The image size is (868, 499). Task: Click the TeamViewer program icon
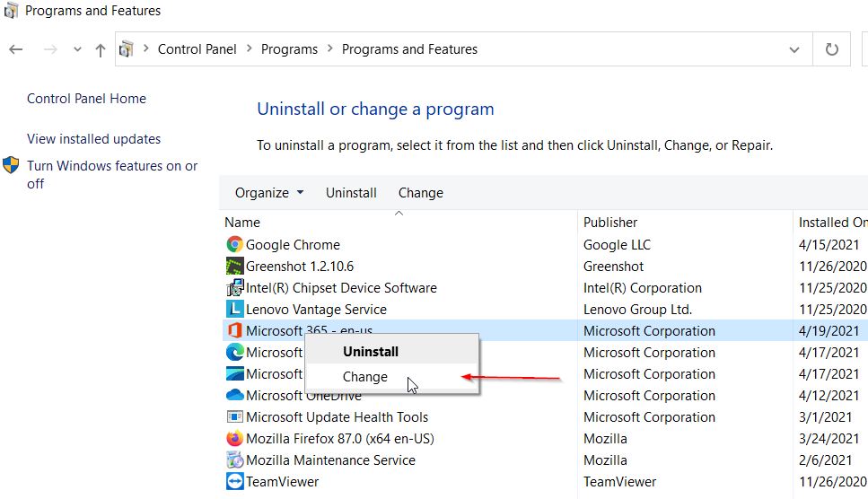pos(234,482)
